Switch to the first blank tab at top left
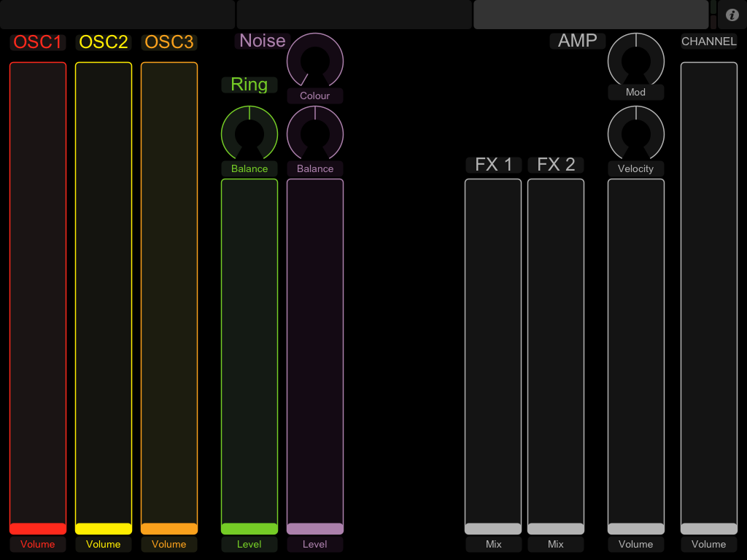 coord(117,15)
